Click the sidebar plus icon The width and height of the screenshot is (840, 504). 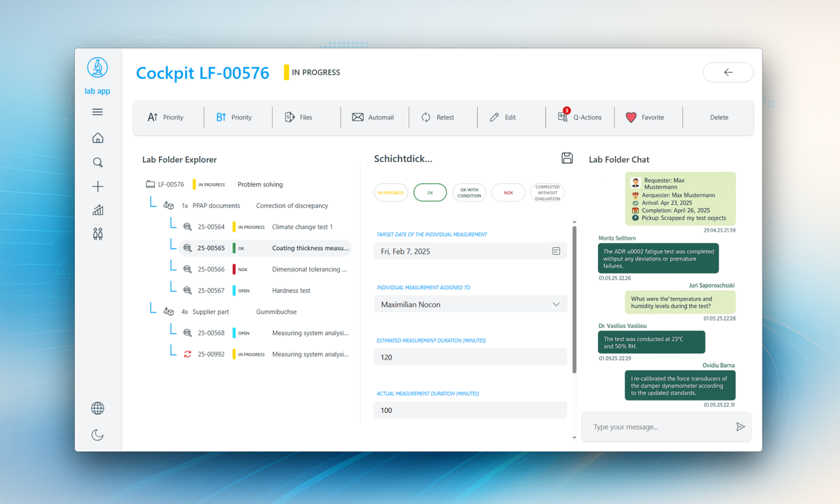pyautogui.click(x=98, y=187)
